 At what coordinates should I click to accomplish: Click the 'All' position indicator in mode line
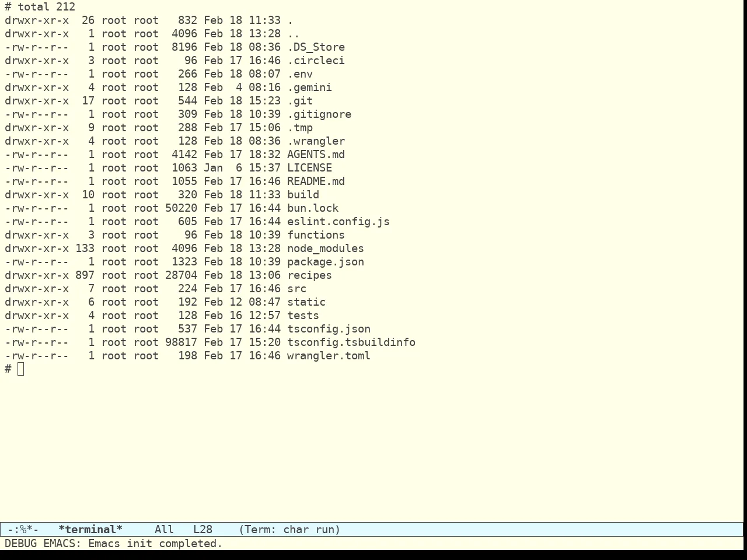164,530
